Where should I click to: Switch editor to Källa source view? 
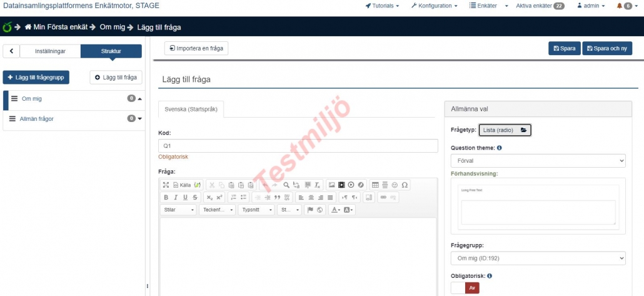182,185
